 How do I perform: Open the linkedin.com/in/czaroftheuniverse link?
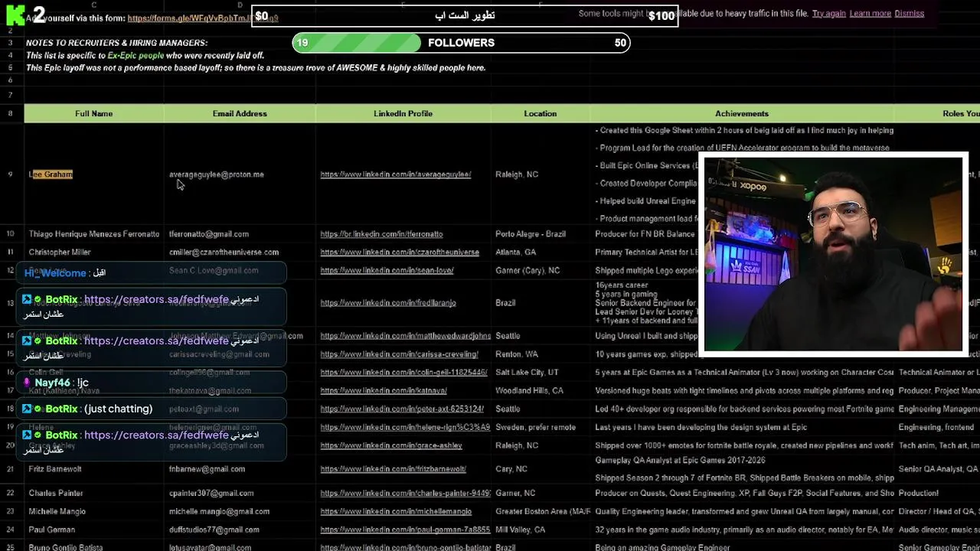pyautogui.click(x=400, y=252)
